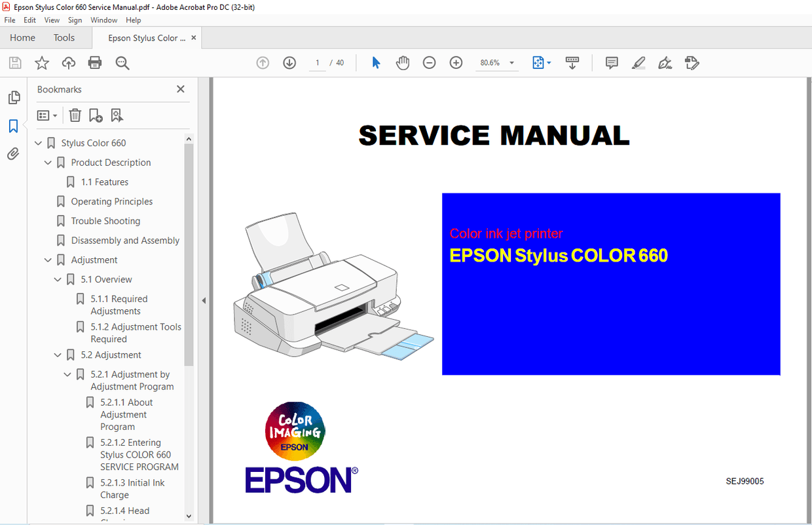Activate the Hand tool
812x525 pixels.
[403, 62]
